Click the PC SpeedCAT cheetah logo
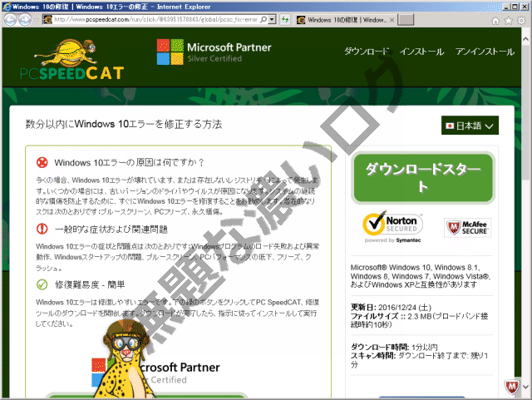Screen dimensions: 532x400 pyautogui.click(x=72, y=59)
